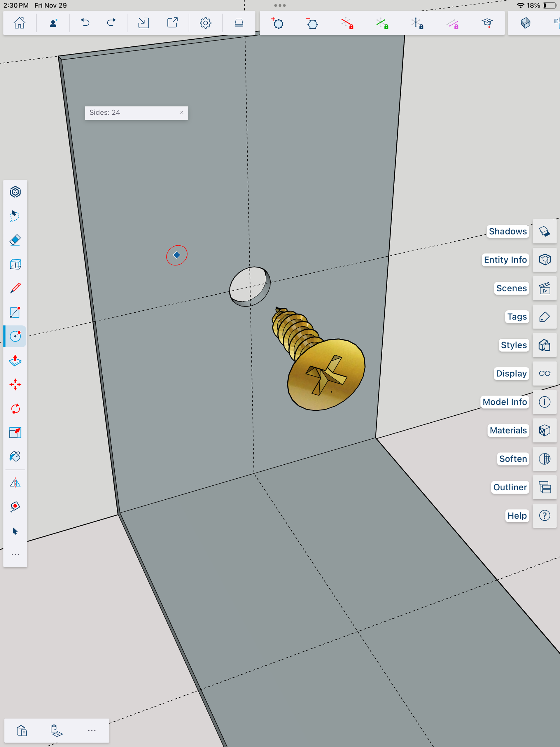Expand more options in clipboard bar

click(92, 730)
